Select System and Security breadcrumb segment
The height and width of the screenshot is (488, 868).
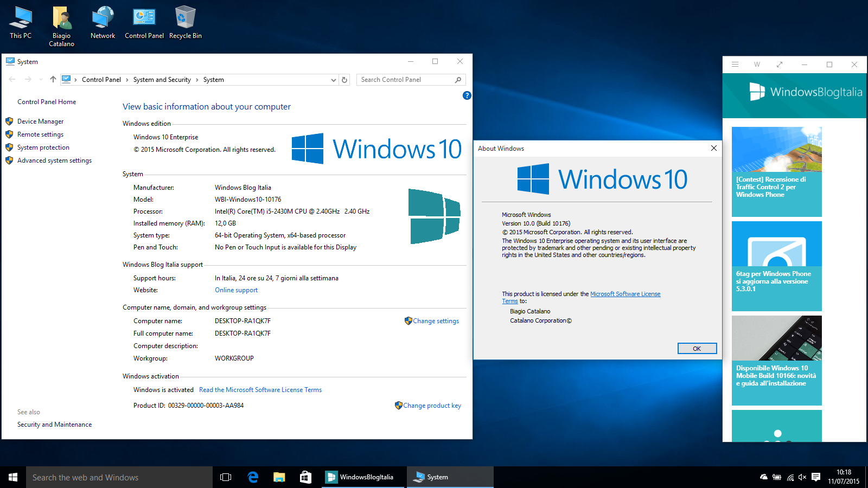(162, 80)
